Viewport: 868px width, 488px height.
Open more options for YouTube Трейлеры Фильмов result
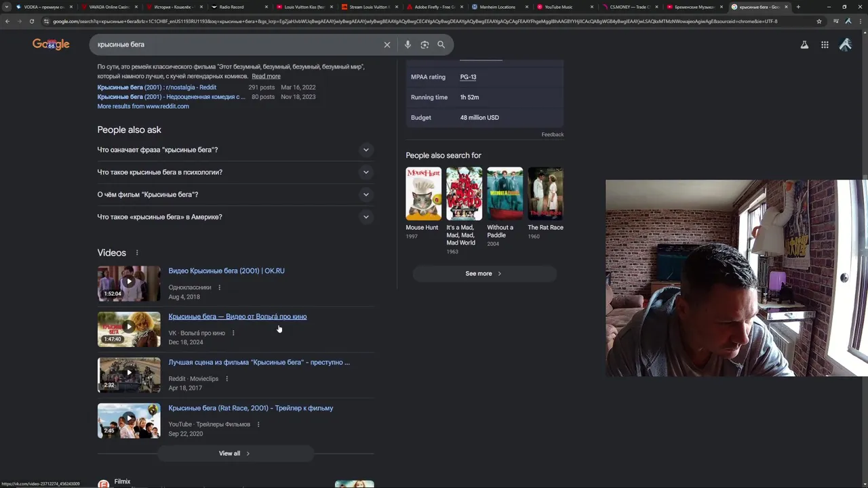coord(258,424)
